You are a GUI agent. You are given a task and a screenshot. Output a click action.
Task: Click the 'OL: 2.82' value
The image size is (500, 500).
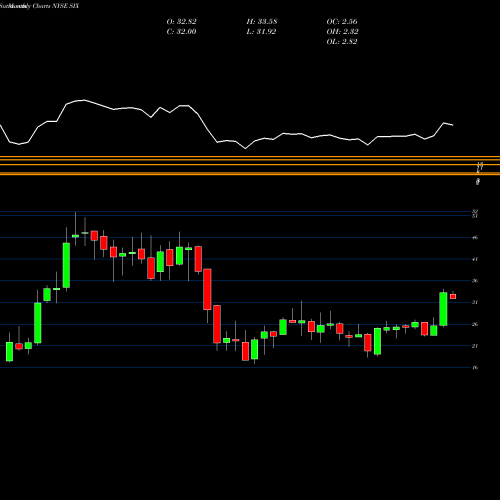[342, 42]
